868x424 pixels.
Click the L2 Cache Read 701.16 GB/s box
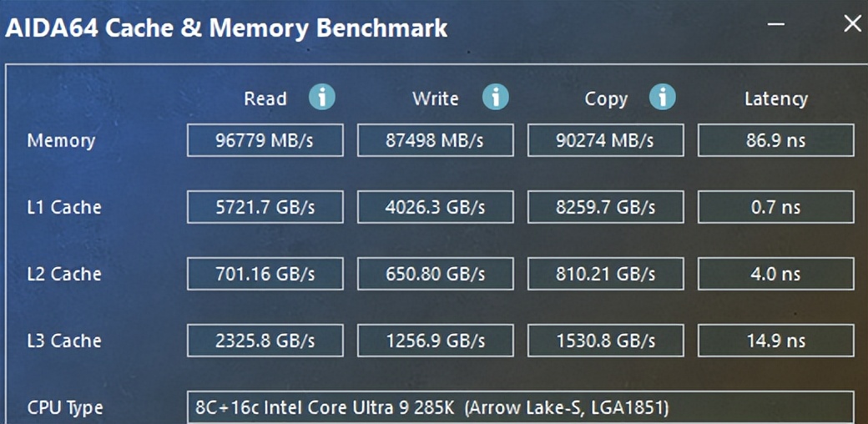pos(265,274)
